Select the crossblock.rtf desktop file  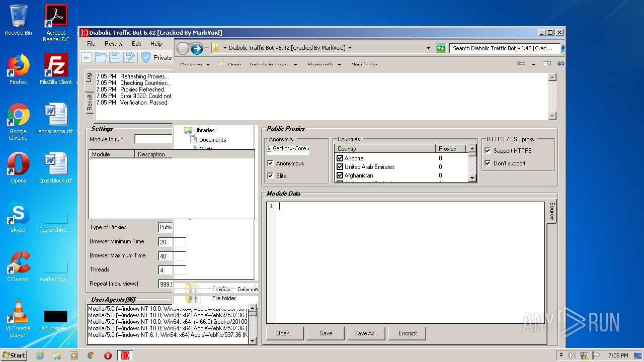56,168
